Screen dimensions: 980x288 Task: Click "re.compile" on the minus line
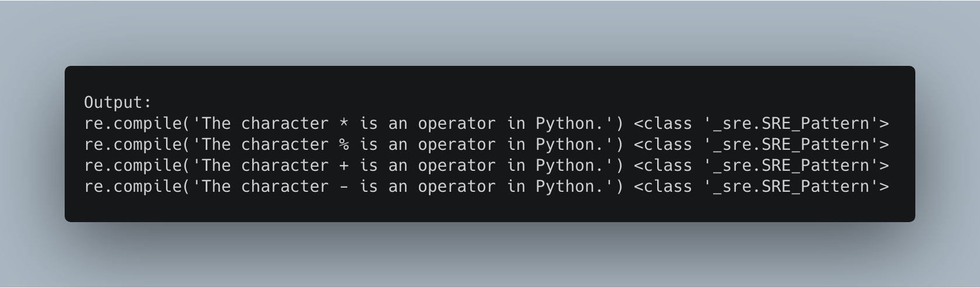click(x=133, y=187)
